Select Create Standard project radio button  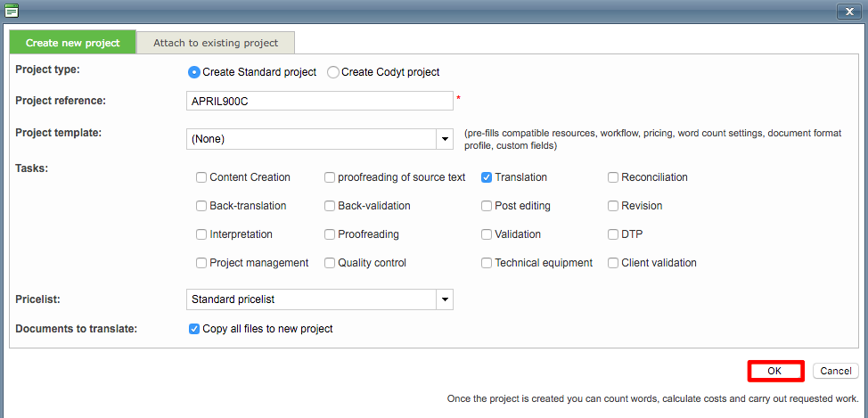click(x=194, y=72)
